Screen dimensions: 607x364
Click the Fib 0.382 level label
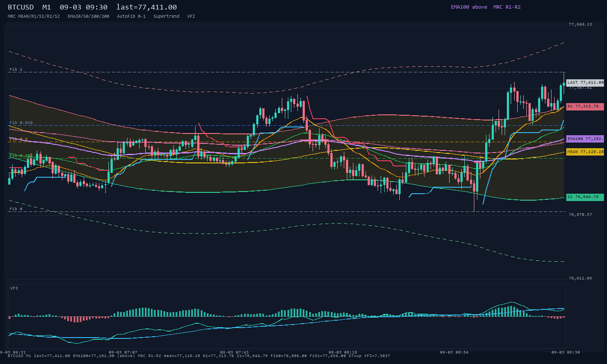[x=21, y=156]
